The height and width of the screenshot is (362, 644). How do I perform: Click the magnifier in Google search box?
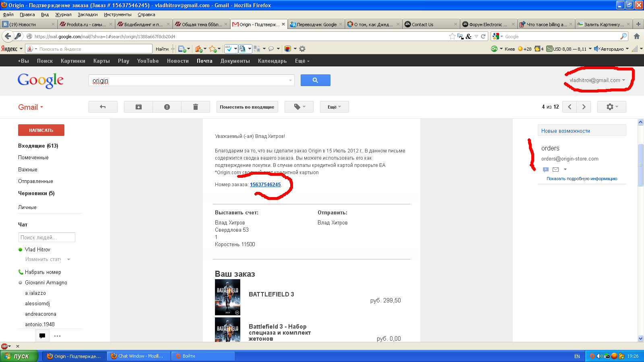pyautogui.click(x=623, y=36)
